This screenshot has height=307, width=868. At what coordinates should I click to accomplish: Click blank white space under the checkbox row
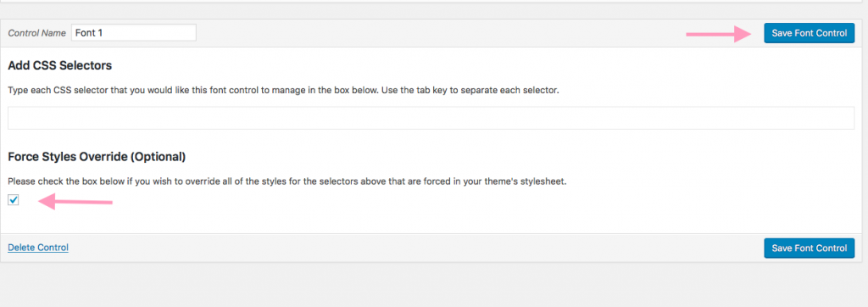[x=431, y=221]
